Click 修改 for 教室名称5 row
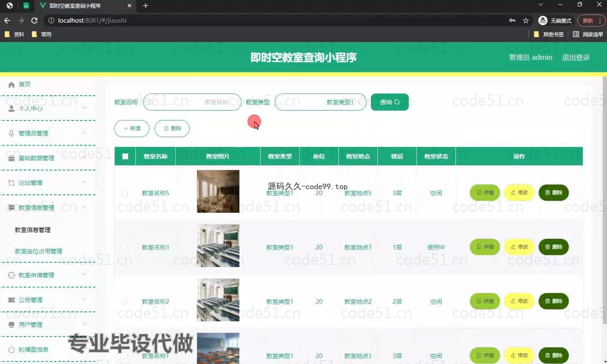Viewport: 607px width, 364px height. pos(519,193)
